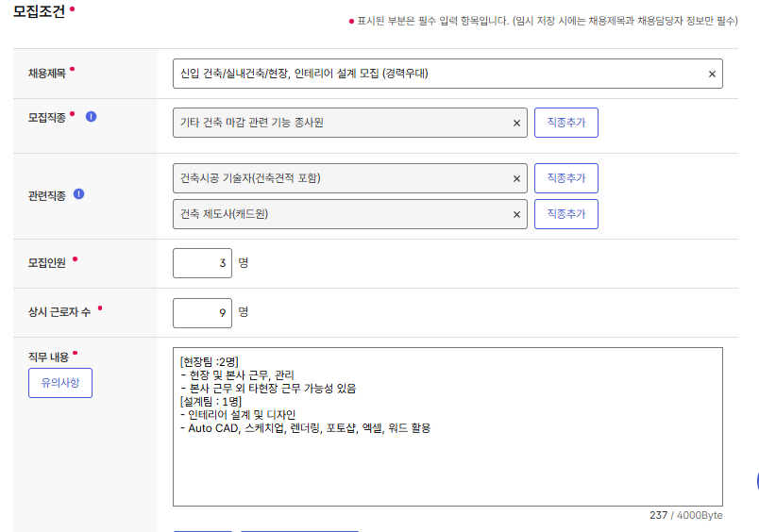Screen dimensions: 759x532
Task: Place cursor on the [설계팀 : 1명] line
Action: (x=210, y=401)
